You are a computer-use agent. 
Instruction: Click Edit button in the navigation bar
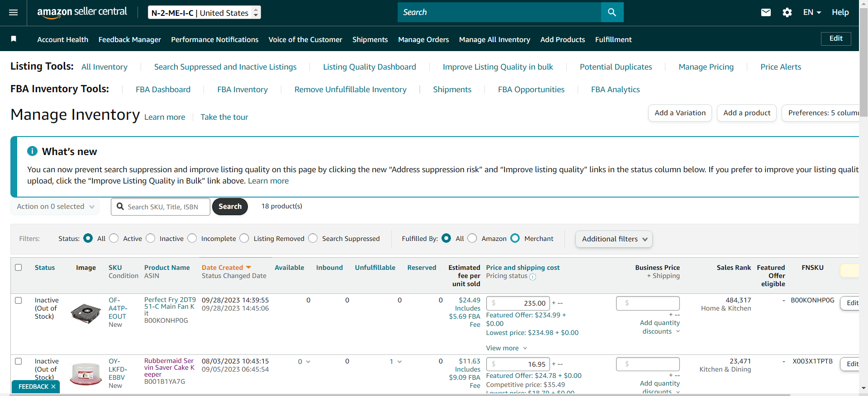point(836,38)
